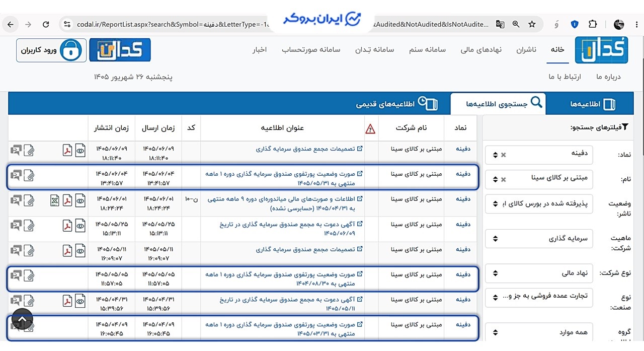
Task: Click the ورود کاربران login button
Action: click(x=51, y=50)
